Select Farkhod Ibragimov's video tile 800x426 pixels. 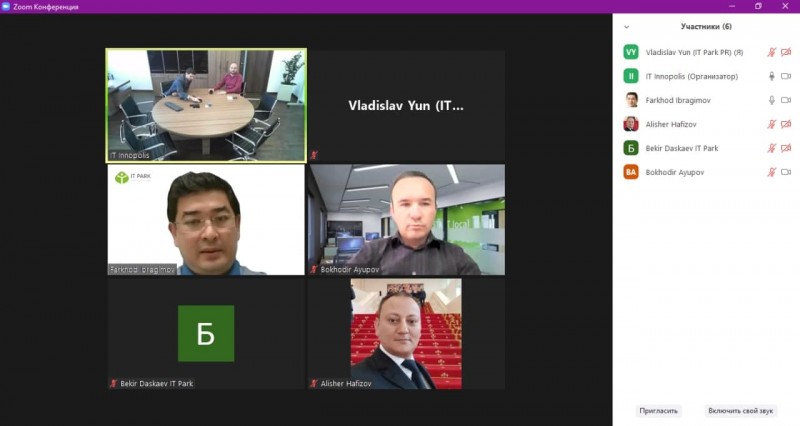206,219
